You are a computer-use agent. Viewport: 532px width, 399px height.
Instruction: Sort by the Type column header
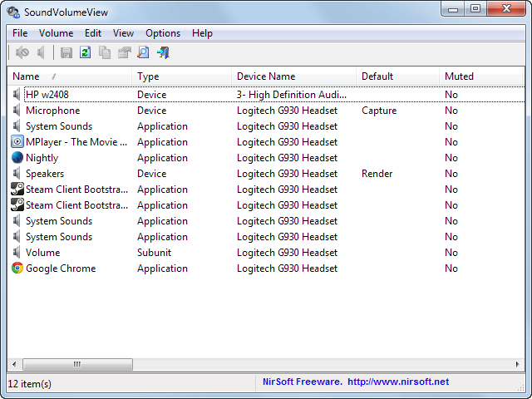point(181,76)
